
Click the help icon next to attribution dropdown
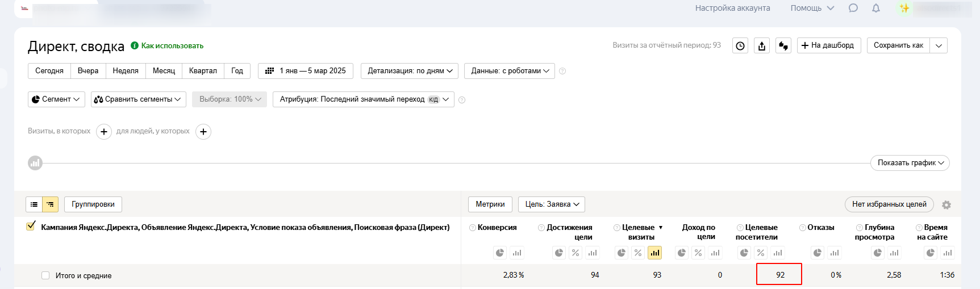coord(462,100)
